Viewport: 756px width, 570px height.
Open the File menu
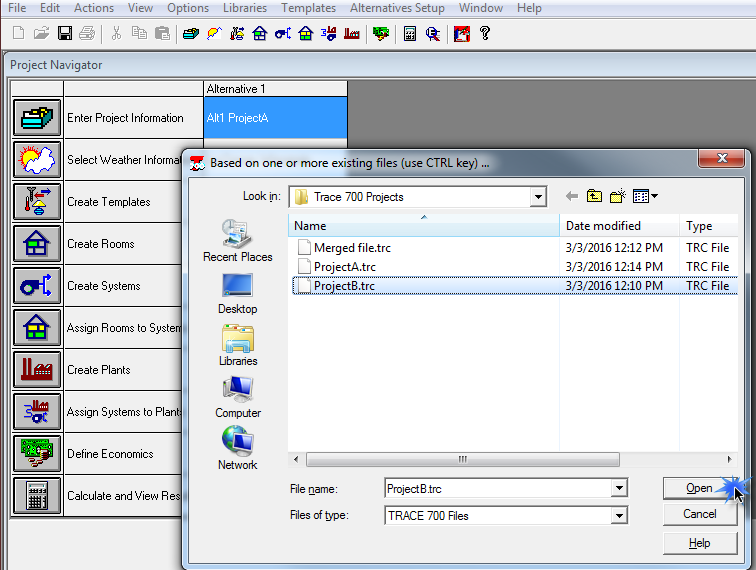(17, 8)
